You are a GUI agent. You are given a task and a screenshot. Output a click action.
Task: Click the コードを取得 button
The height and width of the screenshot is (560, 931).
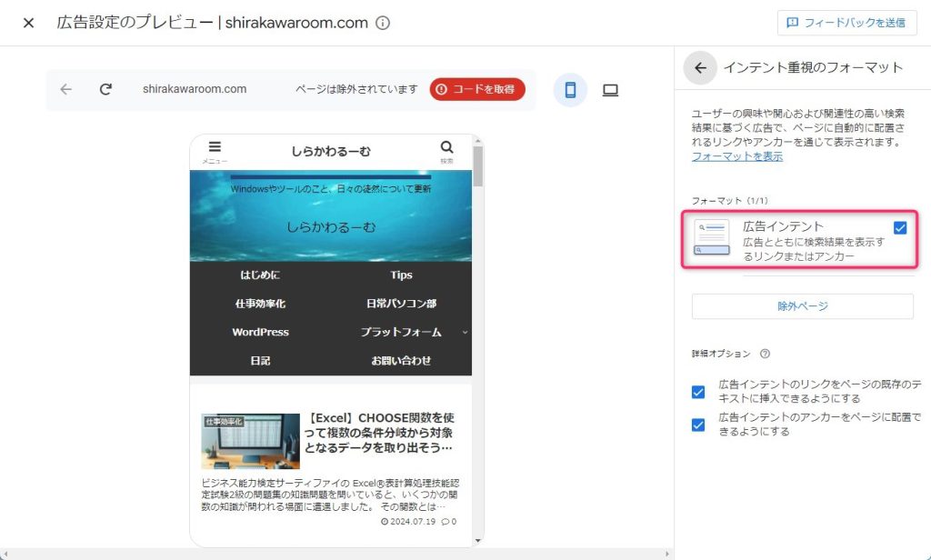(x=477, y=89)
